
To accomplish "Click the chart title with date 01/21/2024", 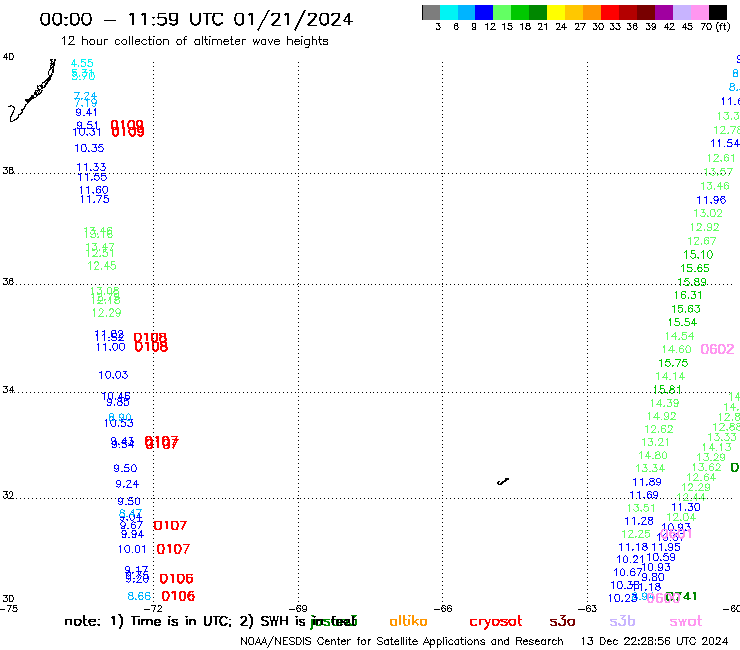I will (196, 19).
